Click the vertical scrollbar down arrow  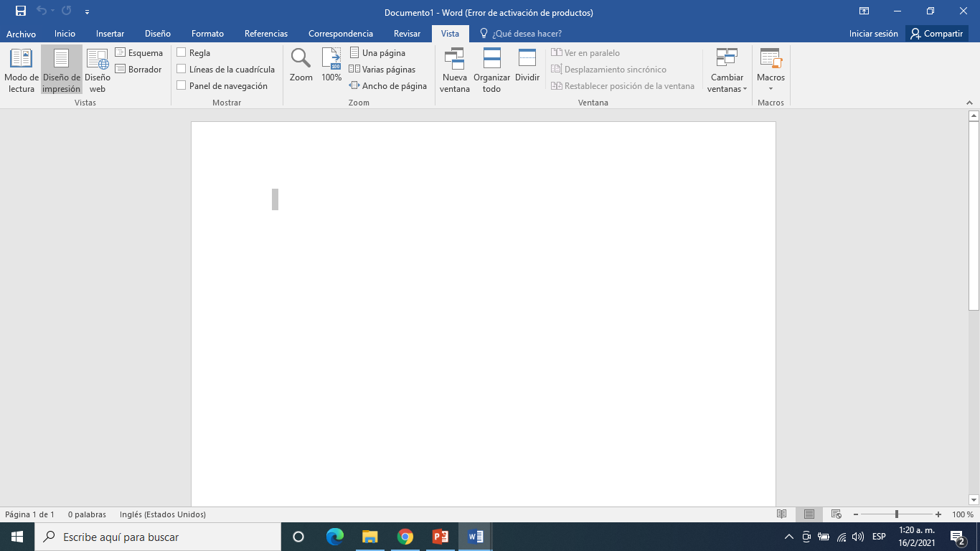point(974,500)
